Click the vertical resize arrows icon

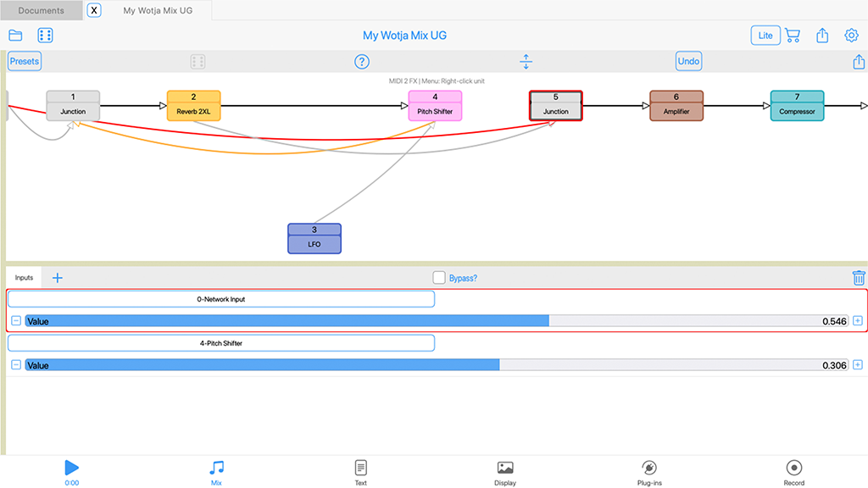coord(526,62)
